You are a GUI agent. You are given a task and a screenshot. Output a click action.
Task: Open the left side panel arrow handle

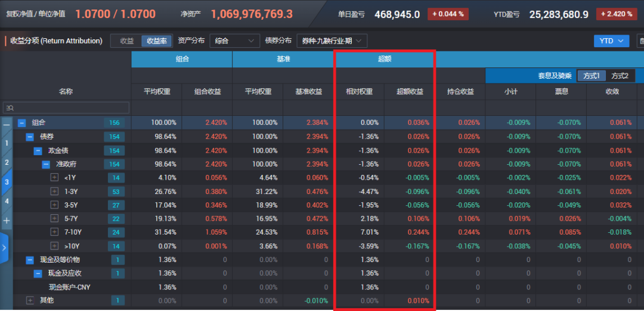click(x=4, y=248)
